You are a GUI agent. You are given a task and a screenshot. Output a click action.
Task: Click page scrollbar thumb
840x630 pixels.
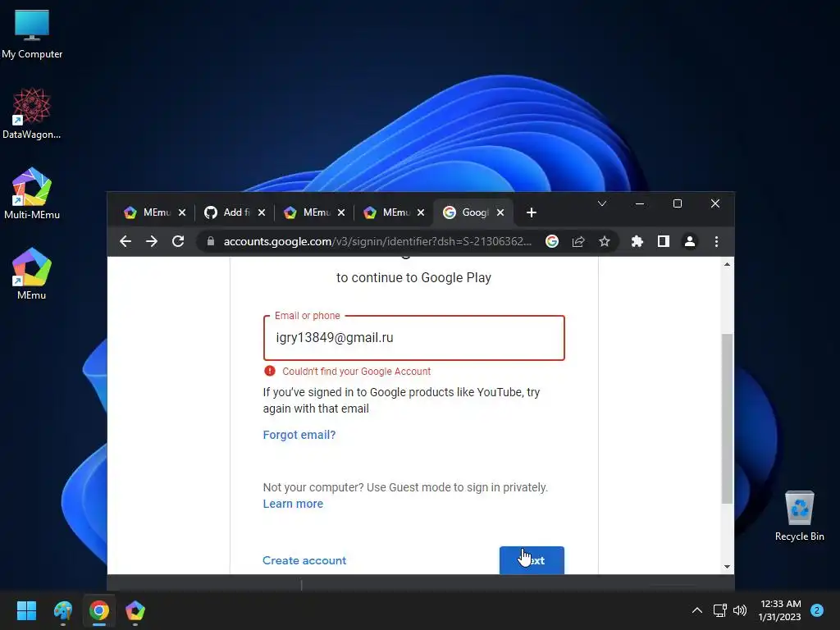tap(727, 418)
